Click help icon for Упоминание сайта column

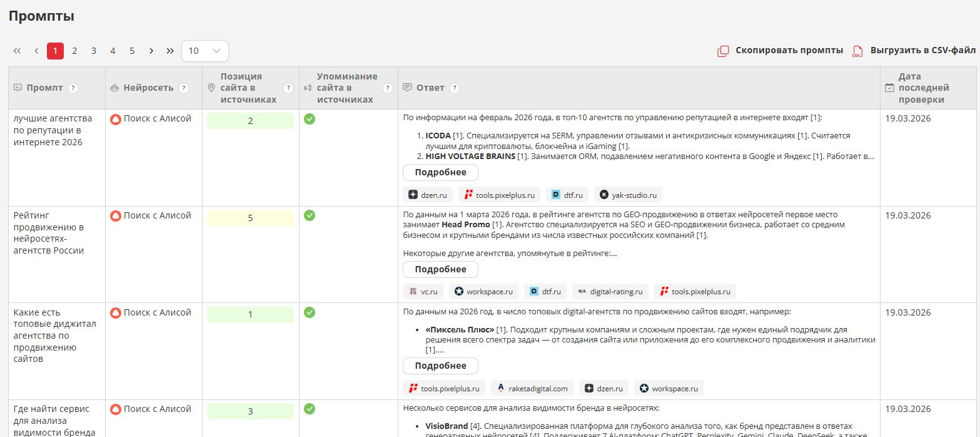388,88
